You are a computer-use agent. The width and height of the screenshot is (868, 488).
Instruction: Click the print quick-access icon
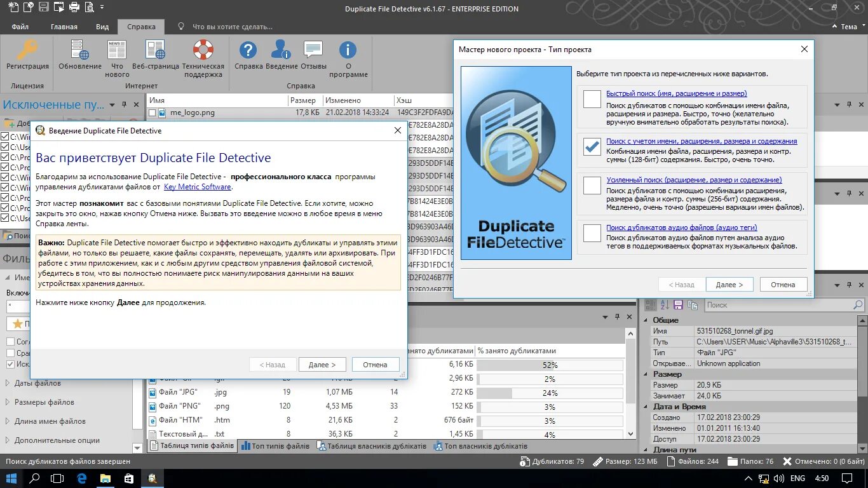pyautogui.click(x=74, y=8)
